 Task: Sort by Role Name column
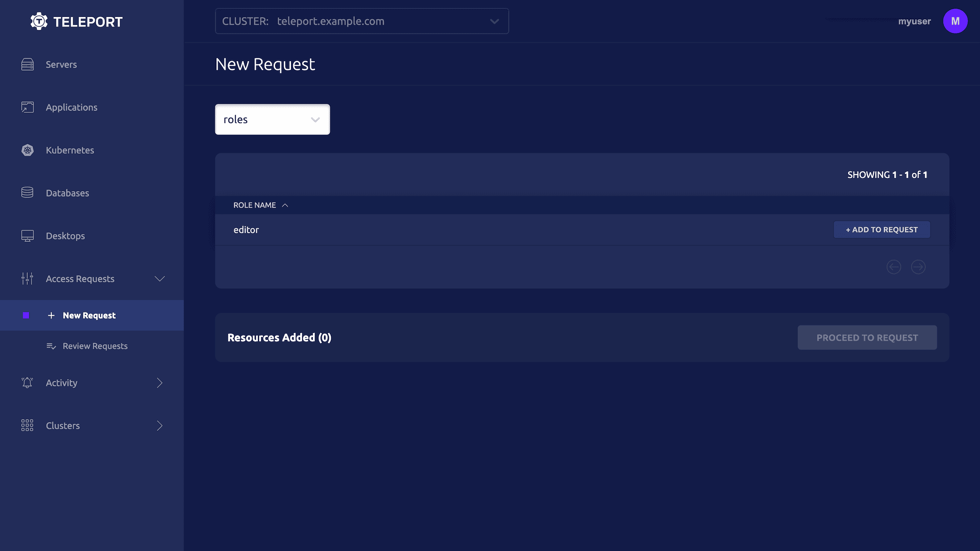(x=260, y=205)
